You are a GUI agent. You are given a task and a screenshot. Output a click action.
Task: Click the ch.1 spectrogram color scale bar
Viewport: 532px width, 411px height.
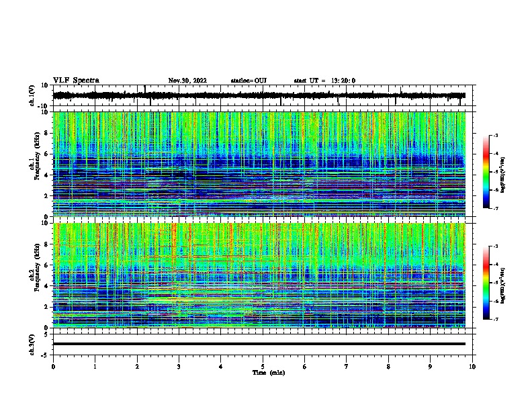[486, 172]
